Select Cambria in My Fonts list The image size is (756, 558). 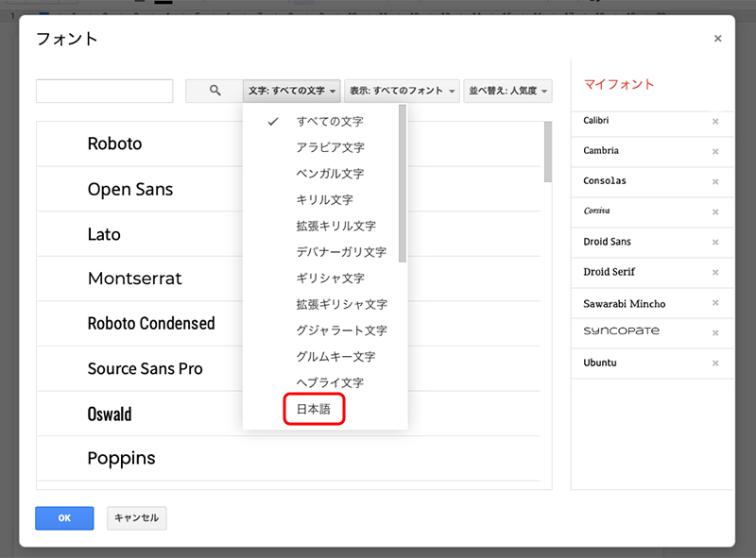click(601, 151)
